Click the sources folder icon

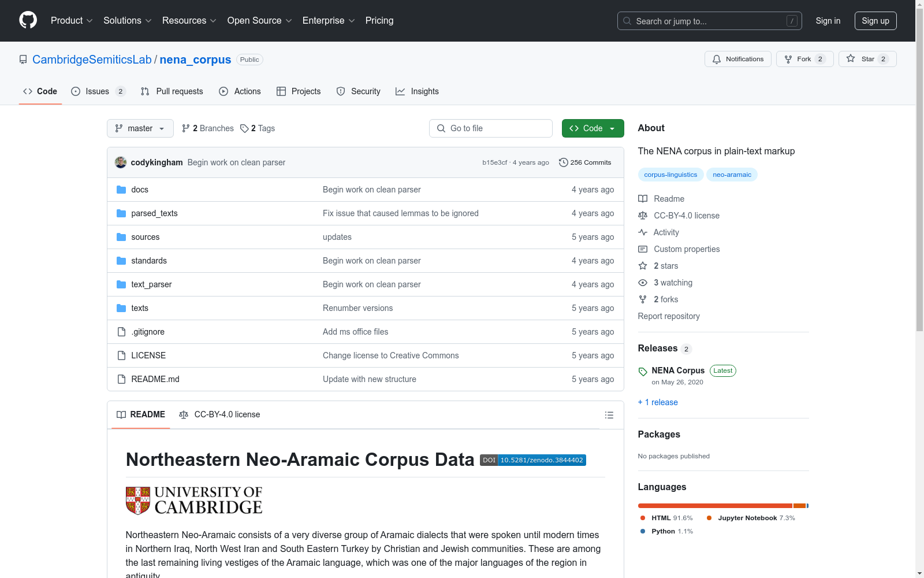click(121, 237)
